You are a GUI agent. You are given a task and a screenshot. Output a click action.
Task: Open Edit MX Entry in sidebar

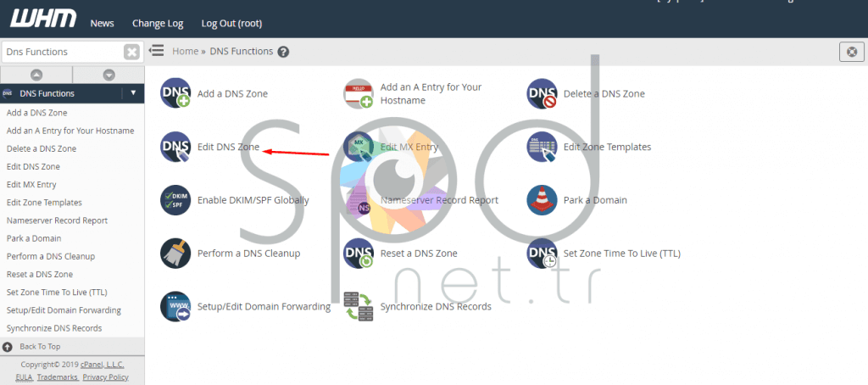(31, 185)
